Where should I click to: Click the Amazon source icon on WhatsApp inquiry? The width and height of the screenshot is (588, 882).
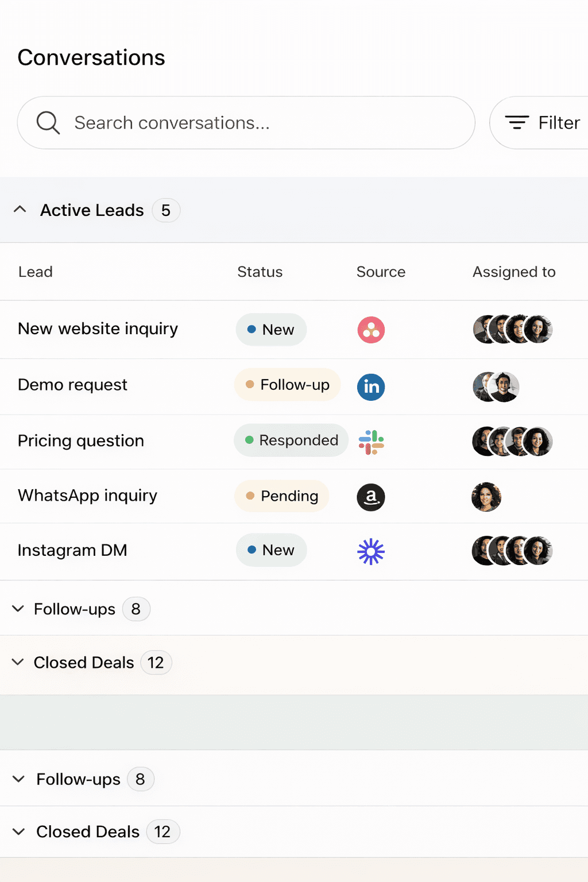(x=371, y=497)
